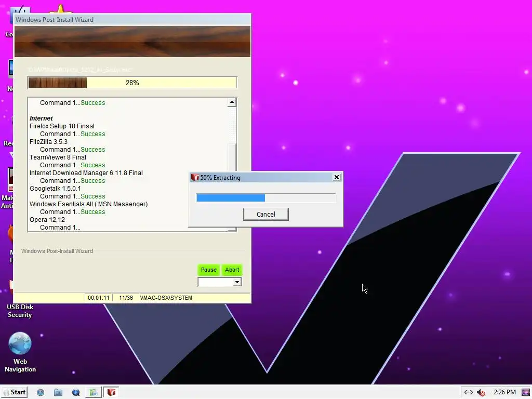
Task: Click the green Abort button
Action: pos(232,270)
